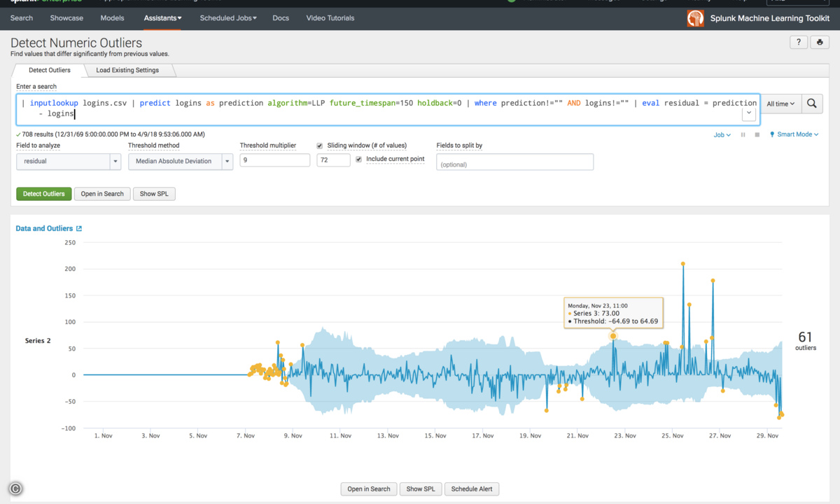Toggle Include current point checkbox
The width and height of the screenshot is (840, 504).
359,159
